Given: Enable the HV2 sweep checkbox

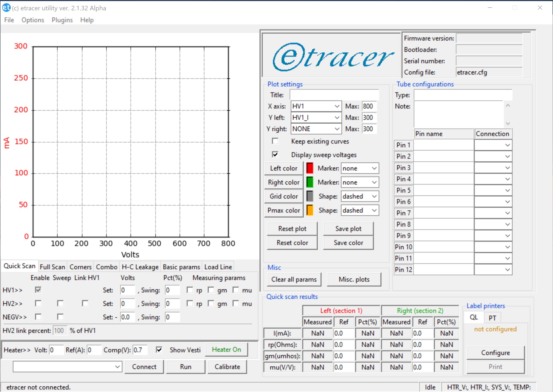Looking at the screenshot, I should (60, 303).
